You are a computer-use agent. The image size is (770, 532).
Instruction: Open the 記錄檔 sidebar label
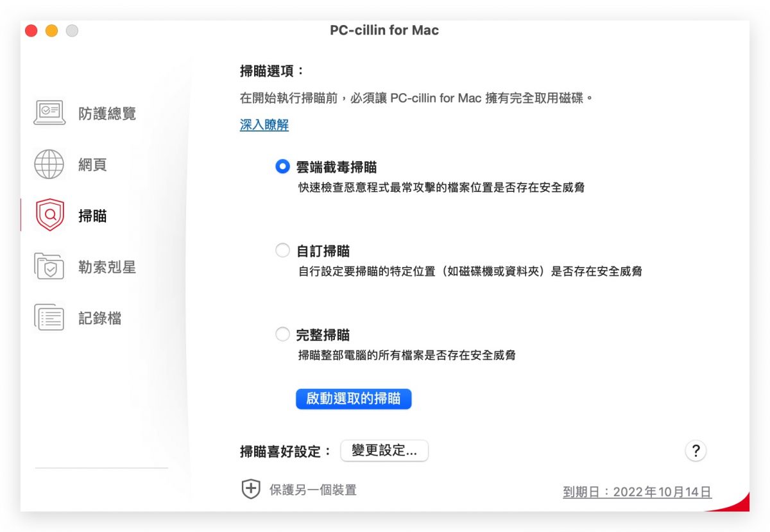point(100,318)
